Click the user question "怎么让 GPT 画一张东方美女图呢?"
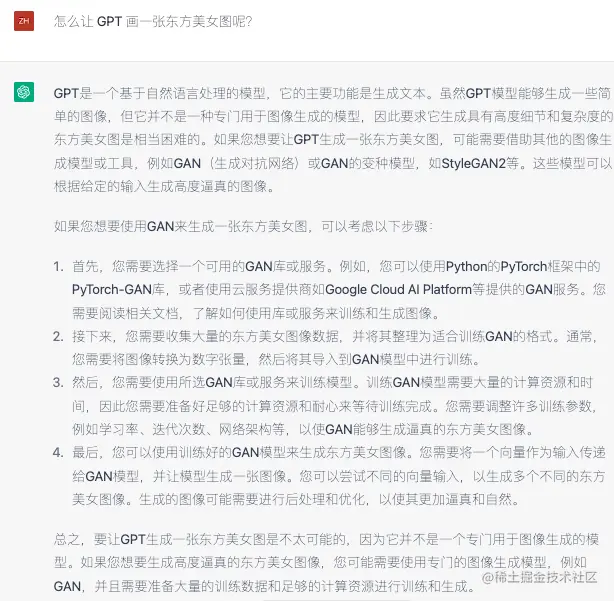Viewport: 614px width, 601px height. pyautogui.click(x=153, y=21)
